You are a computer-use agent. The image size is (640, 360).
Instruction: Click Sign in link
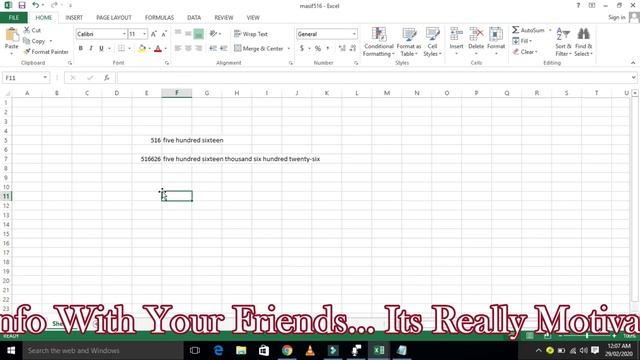616,17
